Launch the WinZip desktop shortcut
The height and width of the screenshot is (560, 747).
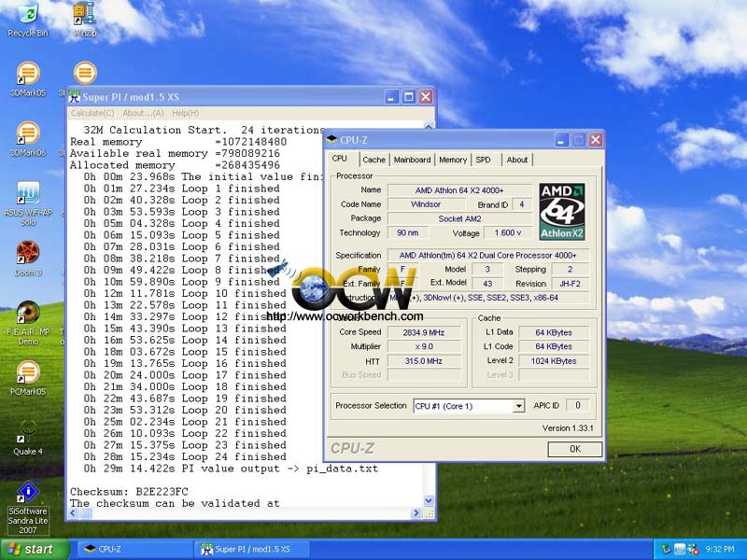85,19
